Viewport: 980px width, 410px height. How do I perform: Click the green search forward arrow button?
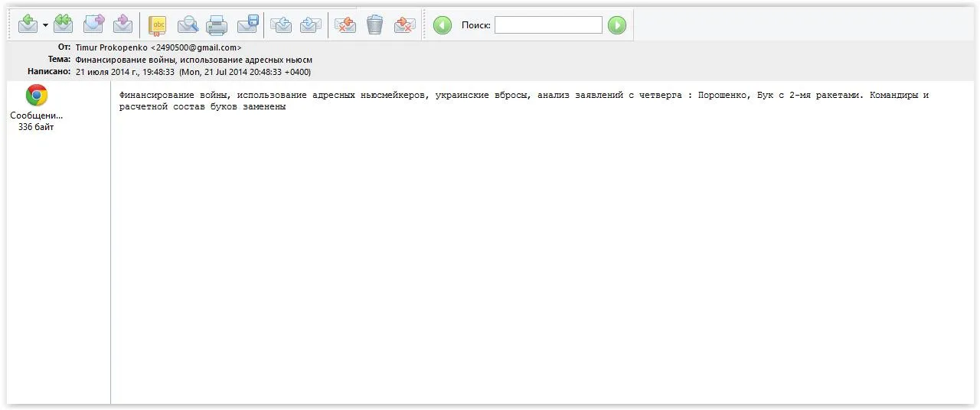pyautogui.click(x=617, y=25)
